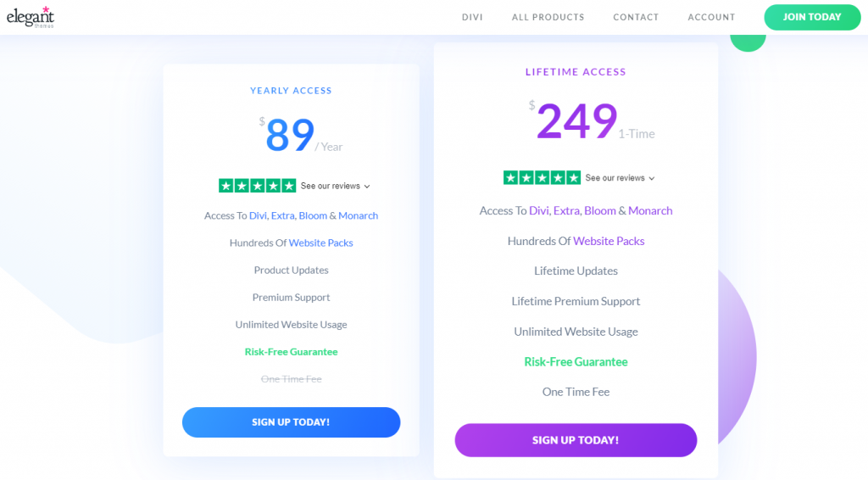Image resolution: width=868 pixels, height=480 pixels.
Task: Open the Divi link in the Yearly plan
Action: pos(258,215)
